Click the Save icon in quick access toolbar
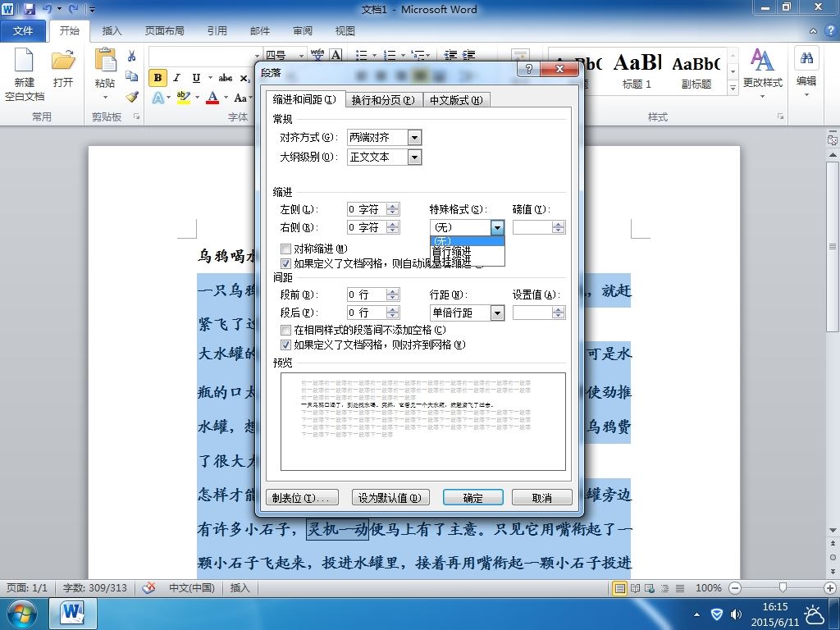840x630 pixels. tap(29, 9)
